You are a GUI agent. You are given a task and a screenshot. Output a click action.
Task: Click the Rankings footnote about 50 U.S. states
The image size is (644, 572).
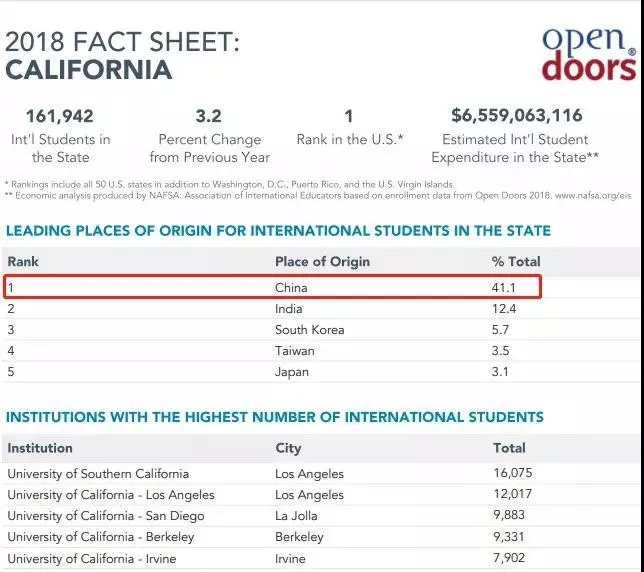click(229, 184)
